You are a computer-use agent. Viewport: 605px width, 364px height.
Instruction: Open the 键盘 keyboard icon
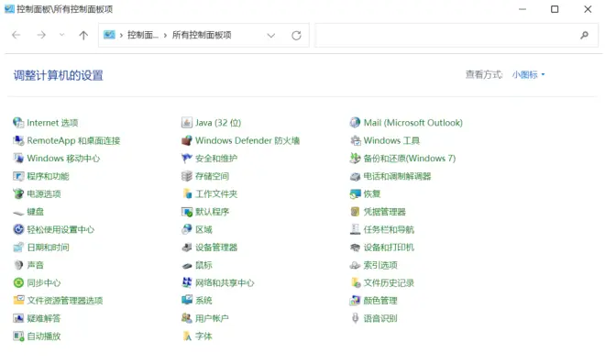coord(18,212)
